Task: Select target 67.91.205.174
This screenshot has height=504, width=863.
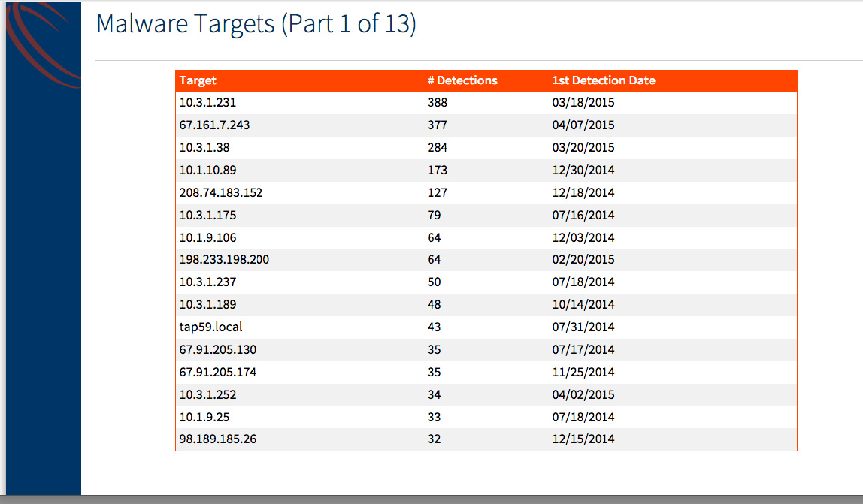Action: pos(217,372)
